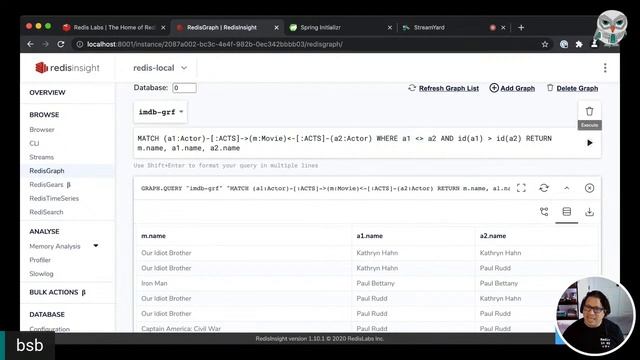Click the Iron Man movie cell
The image size is (640, 360).
(154, 283)
